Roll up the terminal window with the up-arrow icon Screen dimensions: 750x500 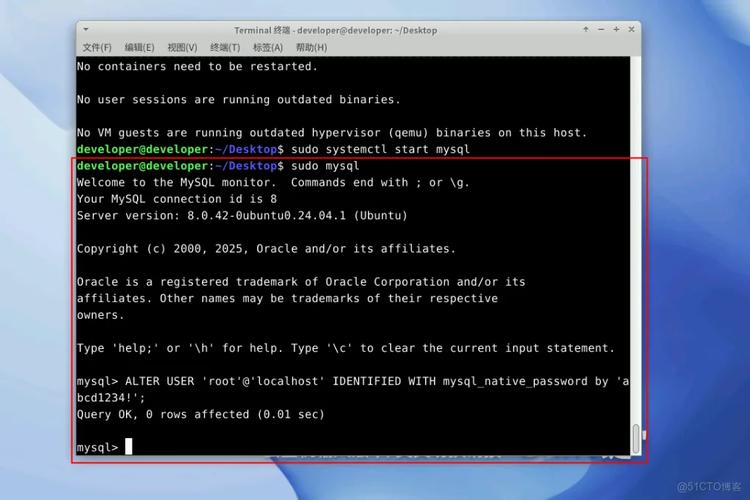(586, 30)
